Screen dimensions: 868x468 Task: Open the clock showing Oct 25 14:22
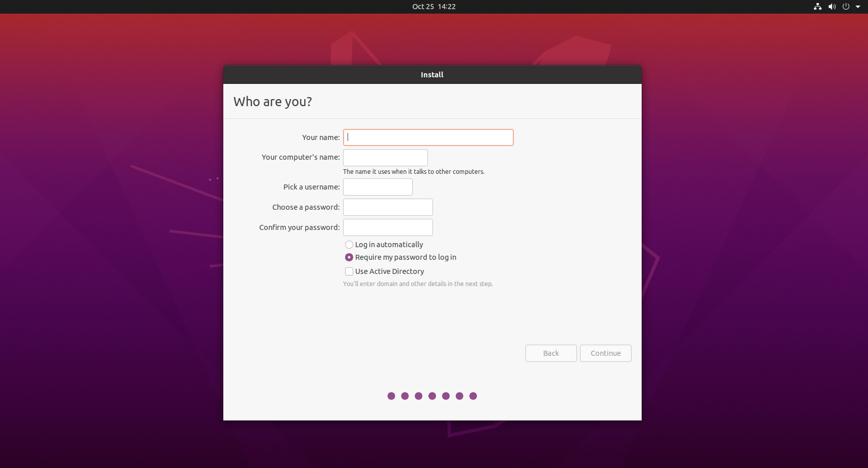tap(433, 7)
